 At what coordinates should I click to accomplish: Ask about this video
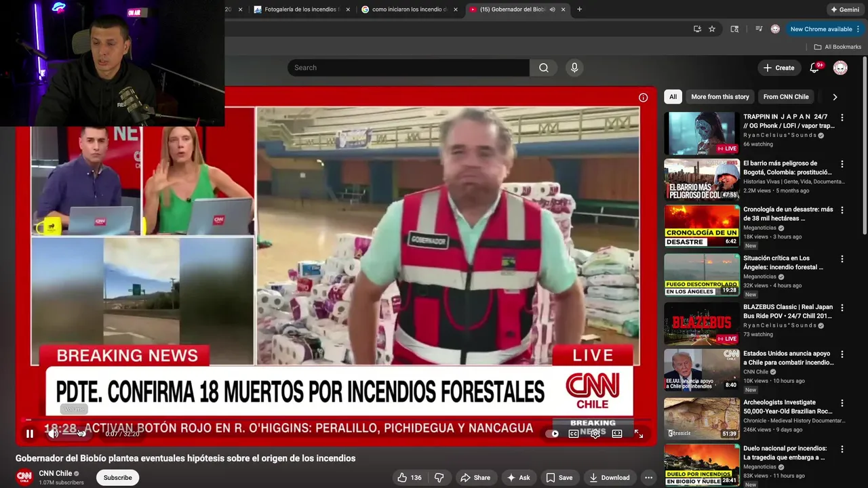(519, 477)
